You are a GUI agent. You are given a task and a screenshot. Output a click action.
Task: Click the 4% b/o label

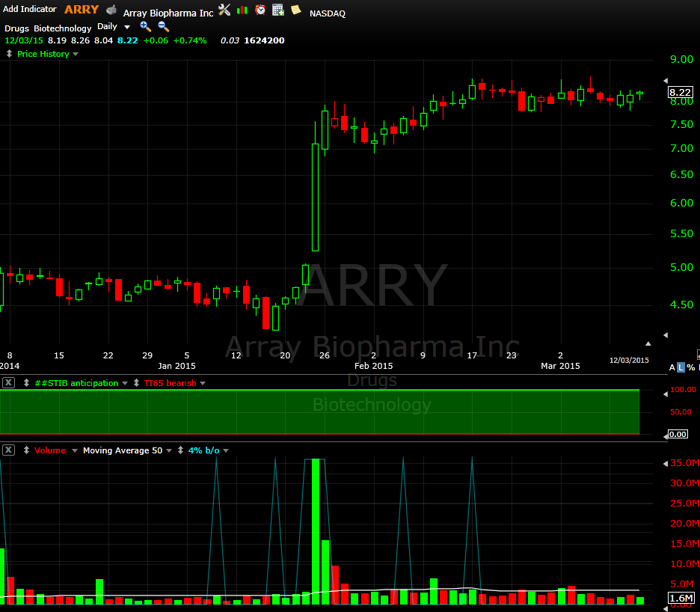[x=203, y=450]
